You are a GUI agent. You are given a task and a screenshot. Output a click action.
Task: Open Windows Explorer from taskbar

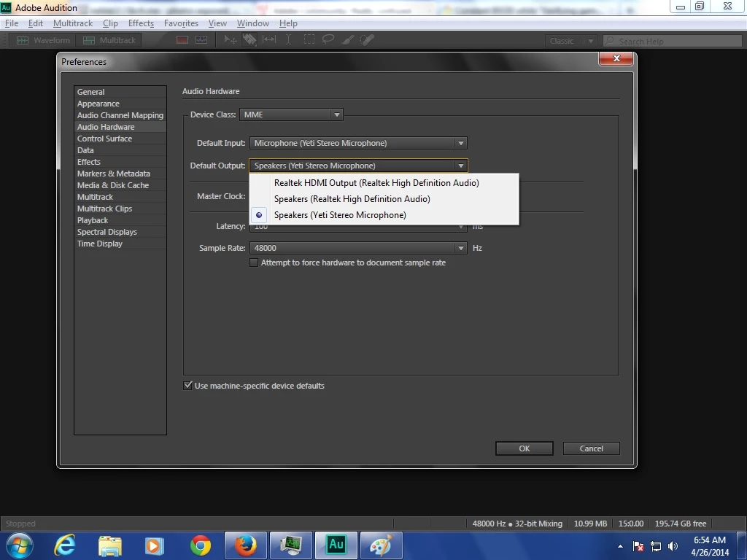(x=110, y=545)
